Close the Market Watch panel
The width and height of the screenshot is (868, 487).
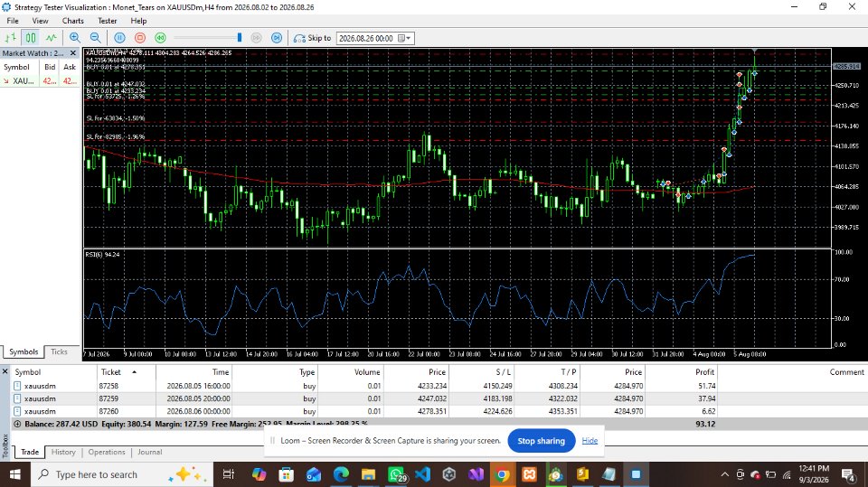coord(73,53)
